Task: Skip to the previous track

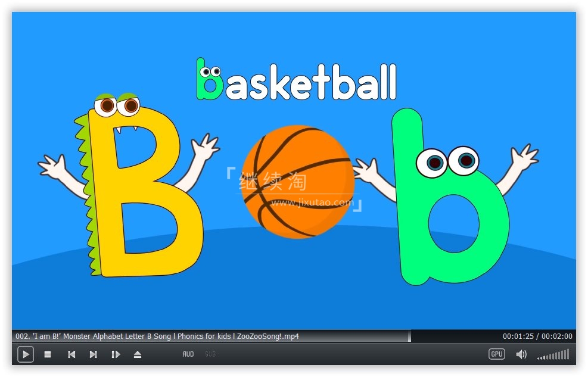Action: click(x=71, y=354)
